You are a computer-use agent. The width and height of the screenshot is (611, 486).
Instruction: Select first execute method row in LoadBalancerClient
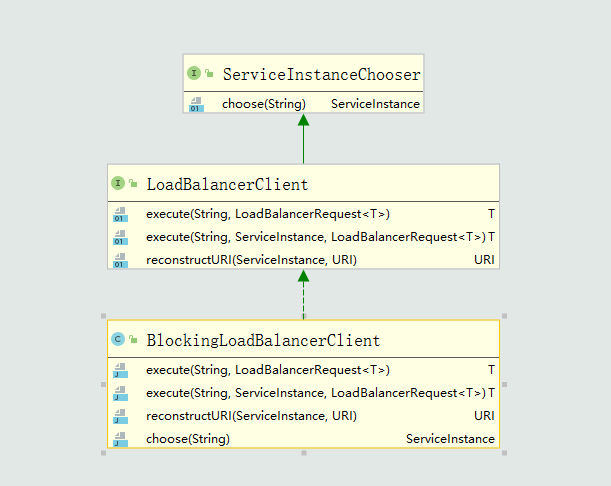[268, 214]
